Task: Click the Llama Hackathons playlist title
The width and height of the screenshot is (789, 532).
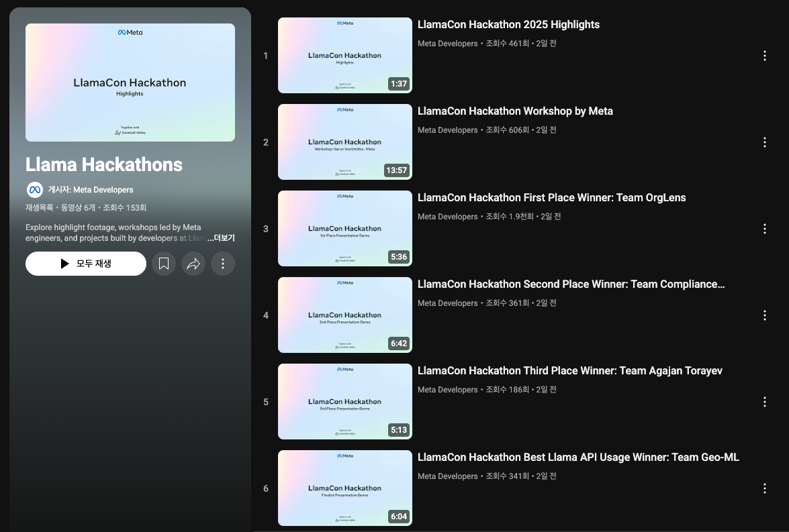Action: (104, 164)
